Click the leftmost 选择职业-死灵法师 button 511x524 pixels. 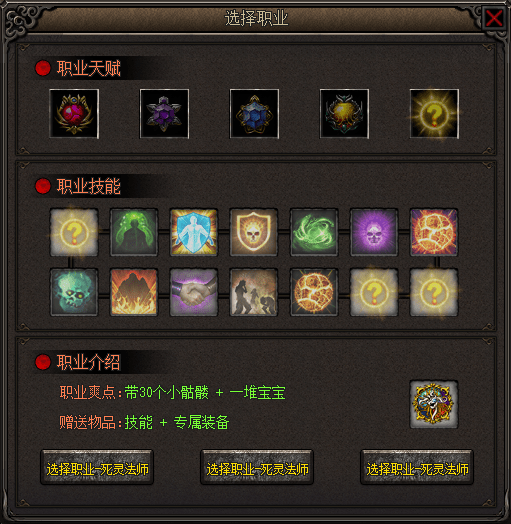[97, 467]
